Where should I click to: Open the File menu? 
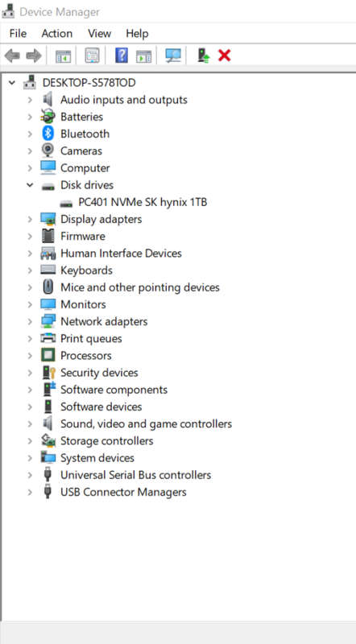pyautogui.click(x=18, y=33)
